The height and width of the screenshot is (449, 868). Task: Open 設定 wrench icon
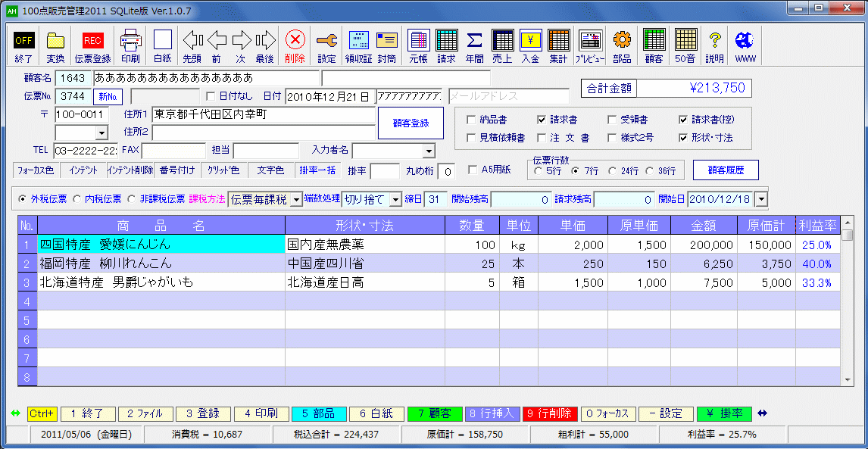click(x=326, y=46)
